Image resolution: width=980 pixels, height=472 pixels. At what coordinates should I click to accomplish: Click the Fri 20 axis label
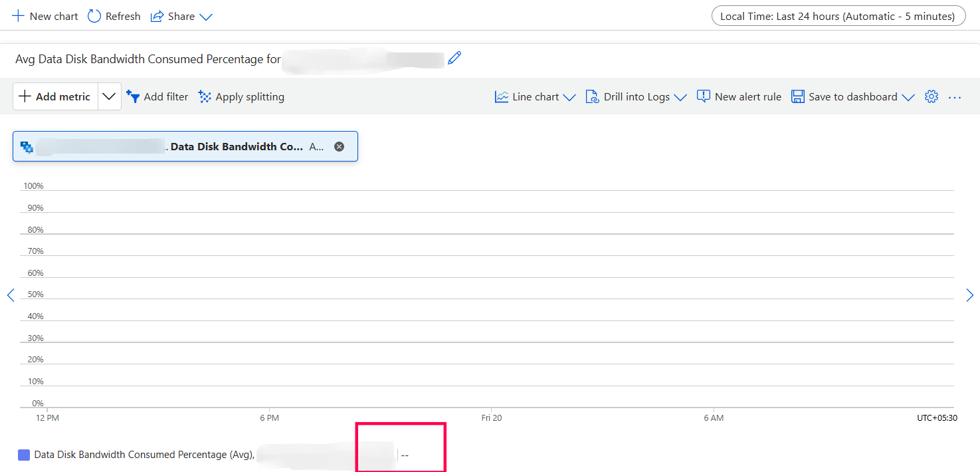tap(492, 418)
